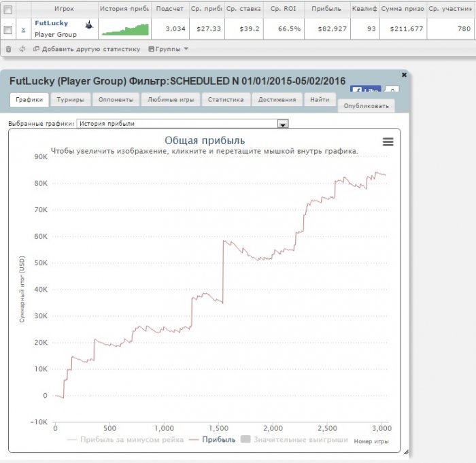Check the FutLucky row checkbox
Image resolution: width=476 pixels, height=463 pixels.
[8, 30]
